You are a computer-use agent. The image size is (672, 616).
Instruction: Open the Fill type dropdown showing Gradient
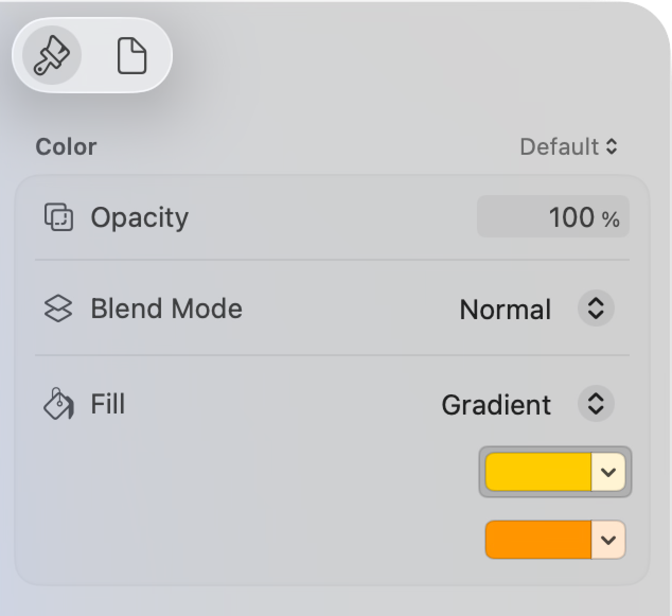(x=595, y=404)
